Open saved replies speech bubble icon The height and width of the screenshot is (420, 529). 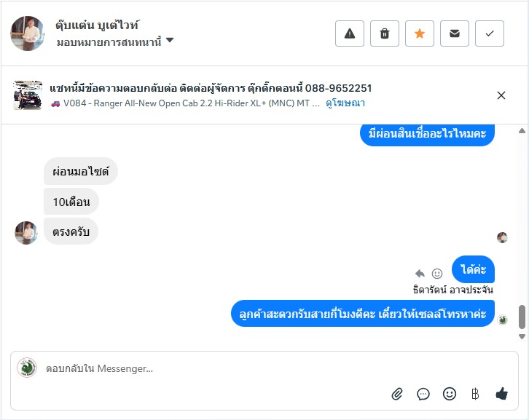tap(423, 394)
